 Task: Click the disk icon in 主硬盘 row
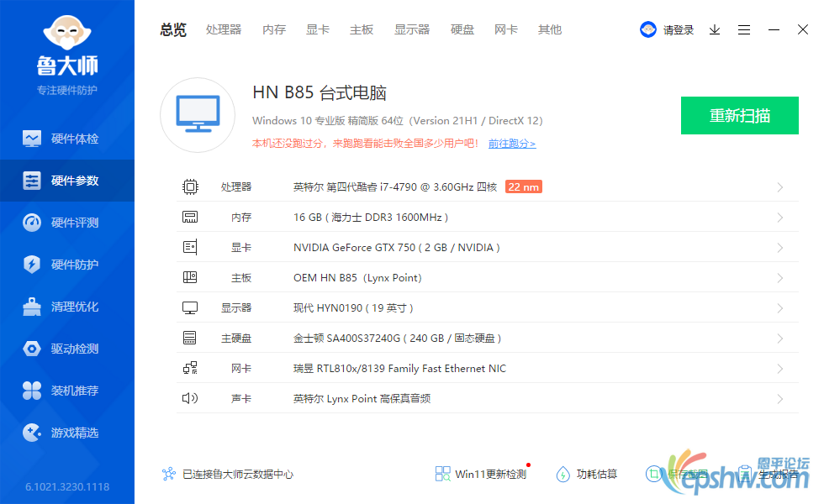[190, 338]
